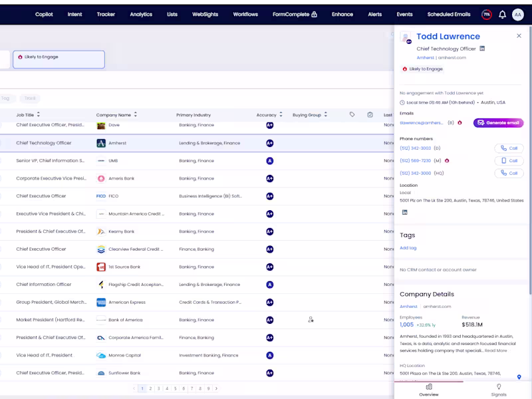Open company LinkedIn icon under Location

point(404,212)
